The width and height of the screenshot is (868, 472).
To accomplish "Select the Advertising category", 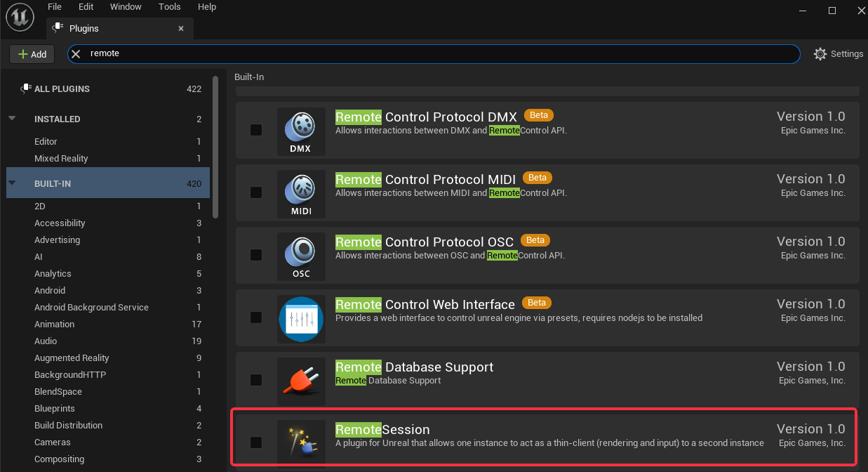I will (108, 240).
